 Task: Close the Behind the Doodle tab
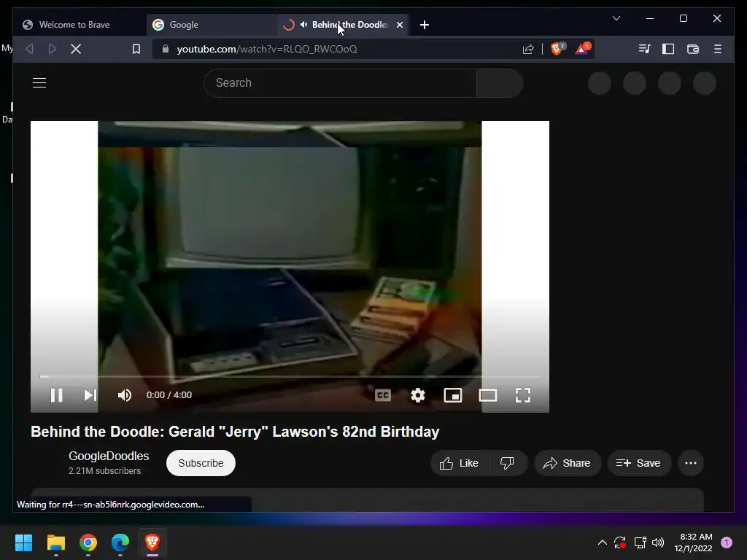pos(400,25)
